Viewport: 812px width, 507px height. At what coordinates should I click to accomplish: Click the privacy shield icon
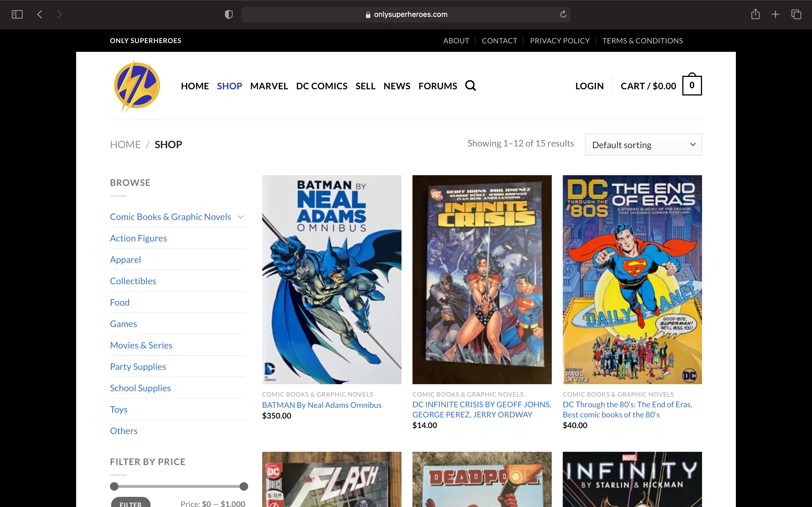click(x=228, y=14)
